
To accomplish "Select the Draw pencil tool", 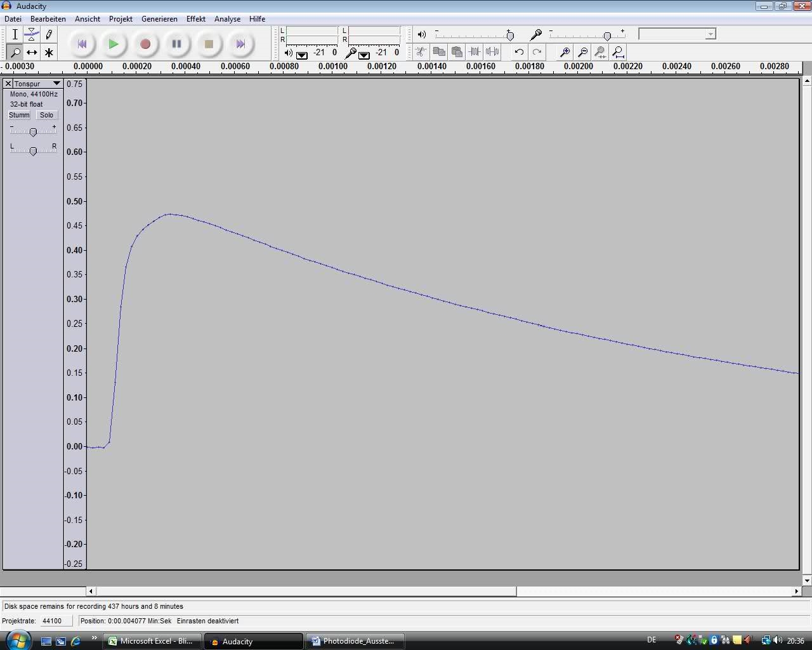I will (49, 34).
